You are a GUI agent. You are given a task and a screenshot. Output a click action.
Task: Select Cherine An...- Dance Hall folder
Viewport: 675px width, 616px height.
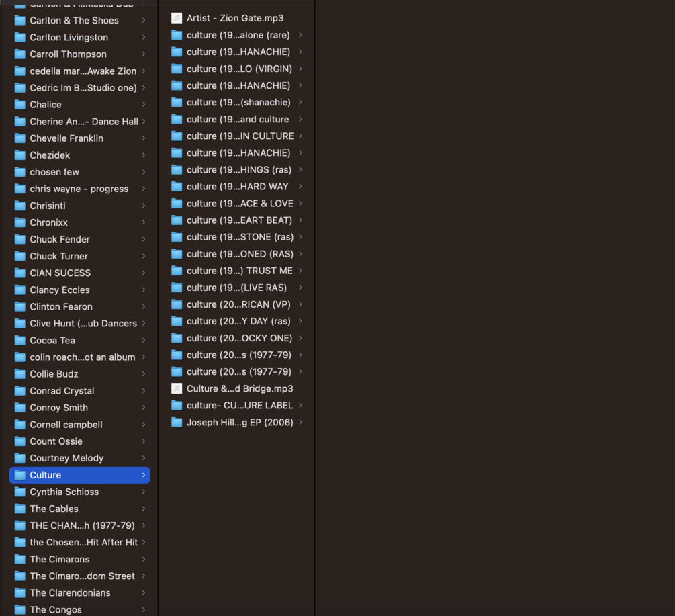point(80,122)
